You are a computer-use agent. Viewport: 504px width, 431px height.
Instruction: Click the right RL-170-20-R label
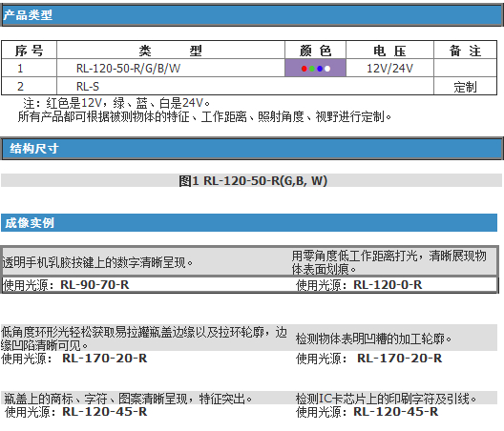(400, 359)
